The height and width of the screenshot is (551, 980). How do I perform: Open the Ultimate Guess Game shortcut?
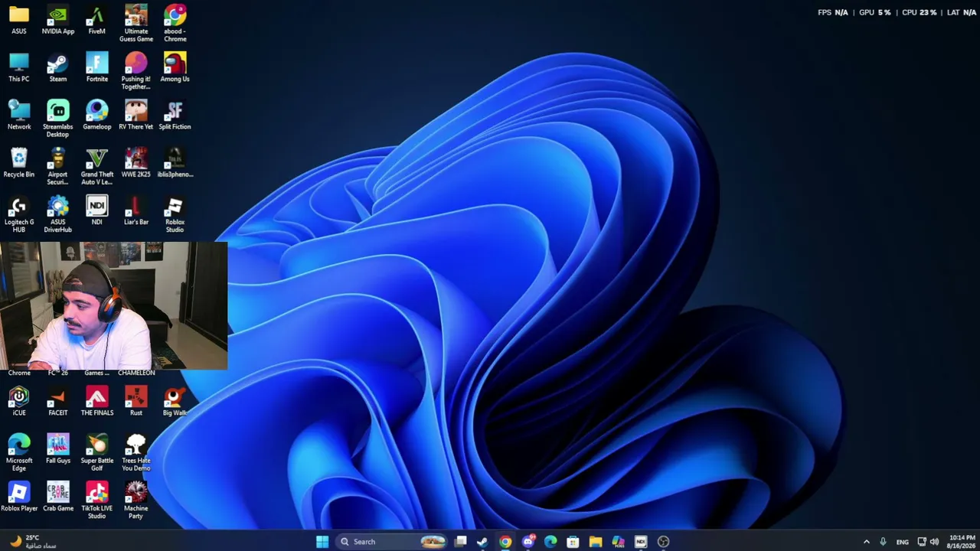coord(136,24)
